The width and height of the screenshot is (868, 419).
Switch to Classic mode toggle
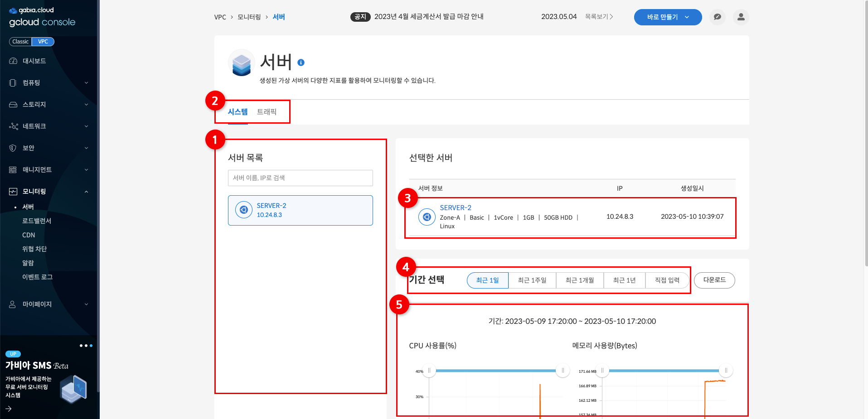point(20,42)
